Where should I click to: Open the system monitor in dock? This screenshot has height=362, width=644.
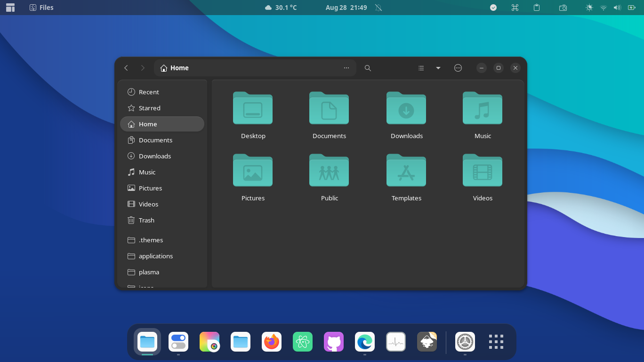click(x=396, y=342)
